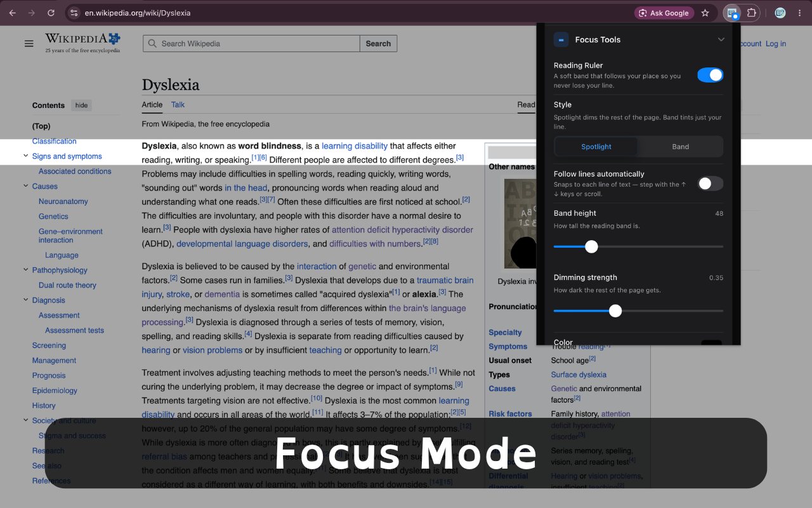
Task: Collapse the Diagnosis chevron in Contents
Action: coord(26,300)
